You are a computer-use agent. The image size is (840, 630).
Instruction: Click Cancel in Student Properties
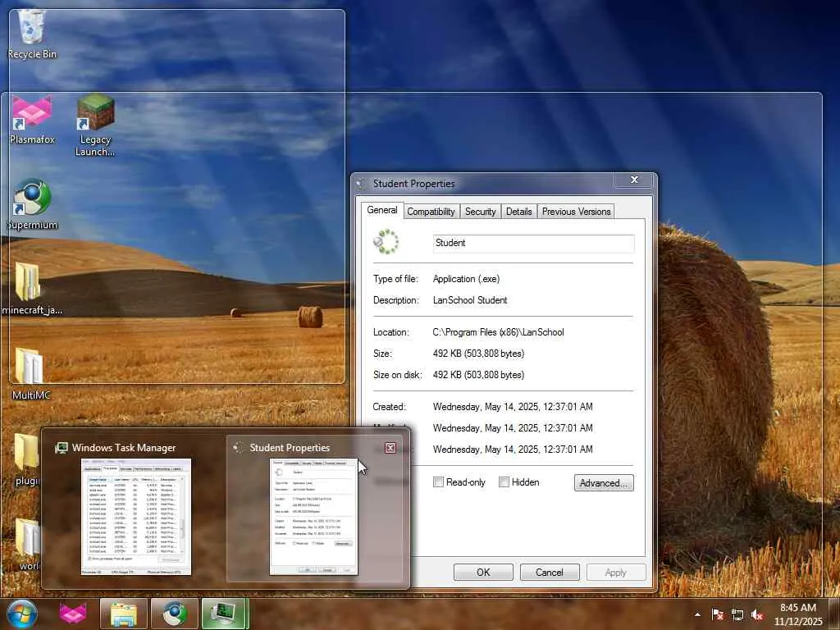550,572
